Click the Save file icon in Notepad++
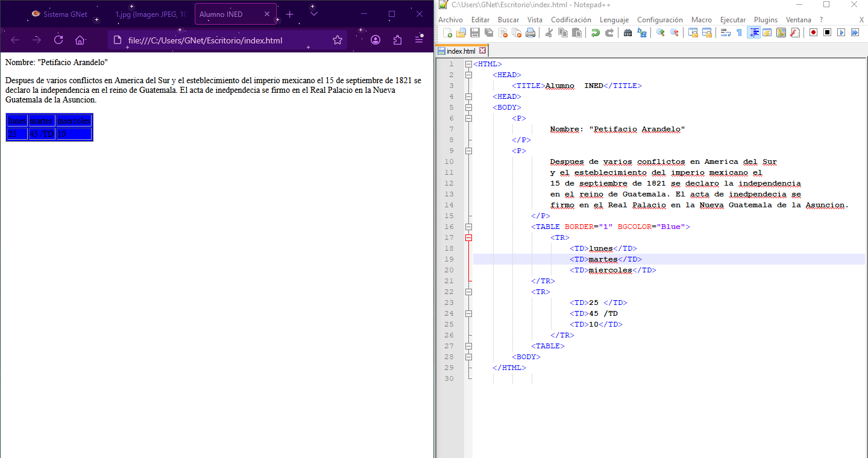 point(474,33)
